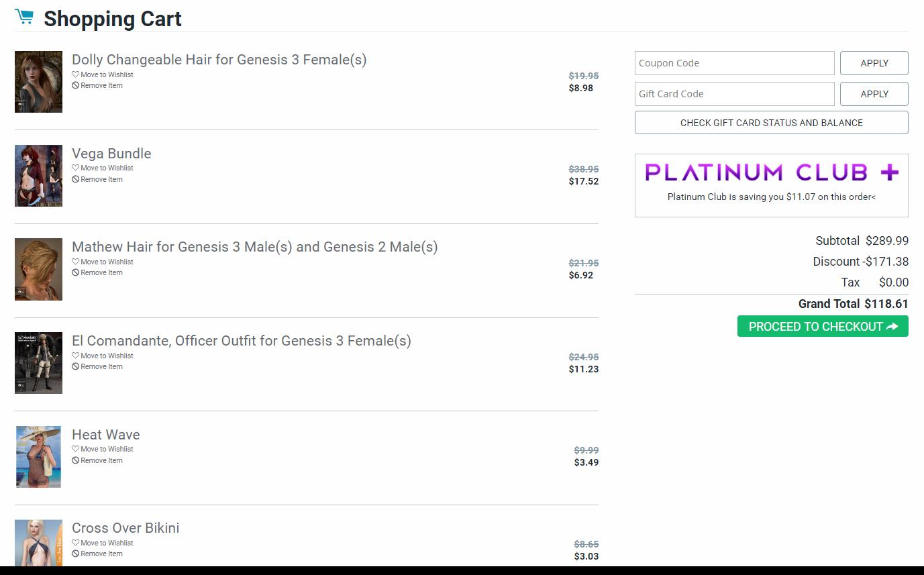Screen dimensions: 924x575
Task: Click the shopping cart icon in header
Action: coord(24,17)
